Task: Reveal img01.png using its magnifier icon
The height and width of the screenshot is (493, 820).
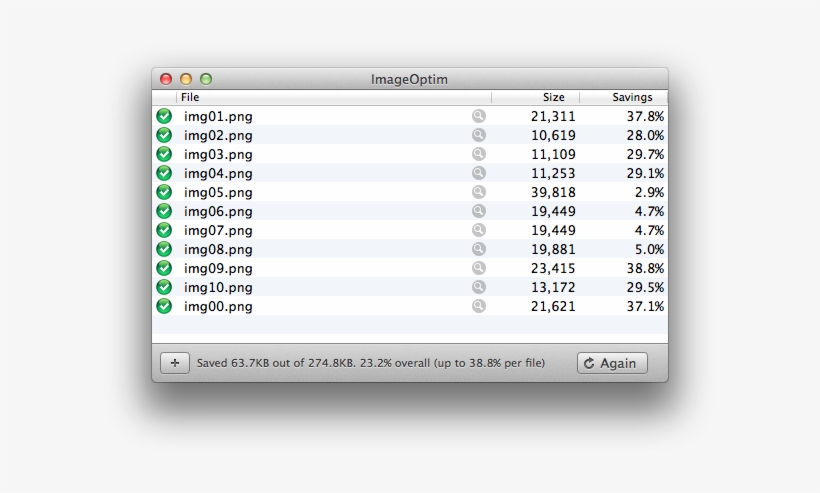Action: (x=479, y=116)
